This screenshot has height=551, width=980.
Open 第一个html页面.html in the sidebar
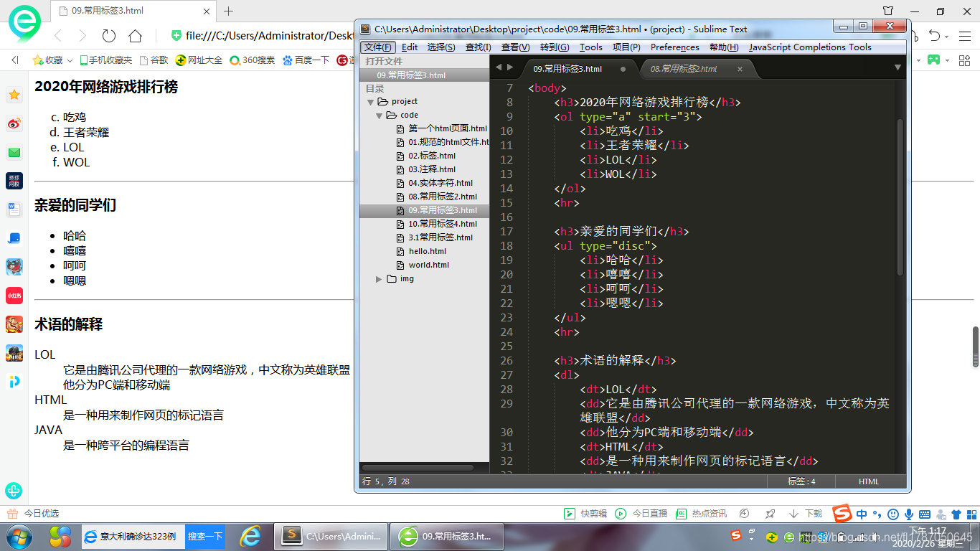point(448,128)
